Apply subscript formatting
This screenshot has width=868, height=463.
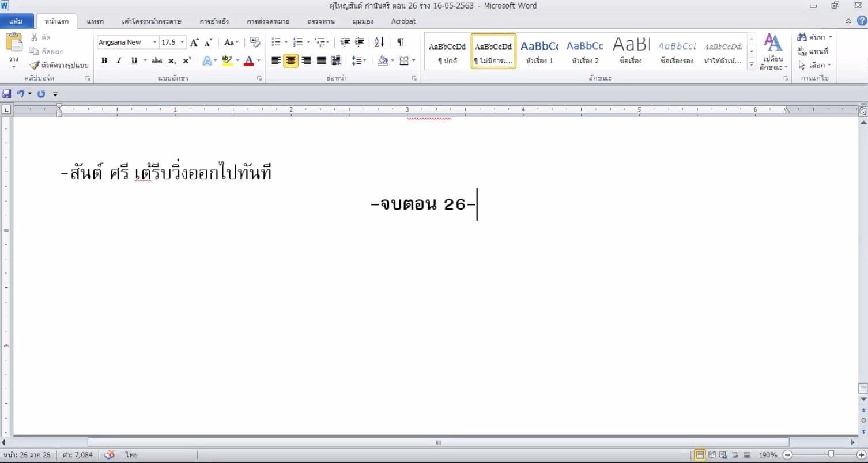(172, 61)
